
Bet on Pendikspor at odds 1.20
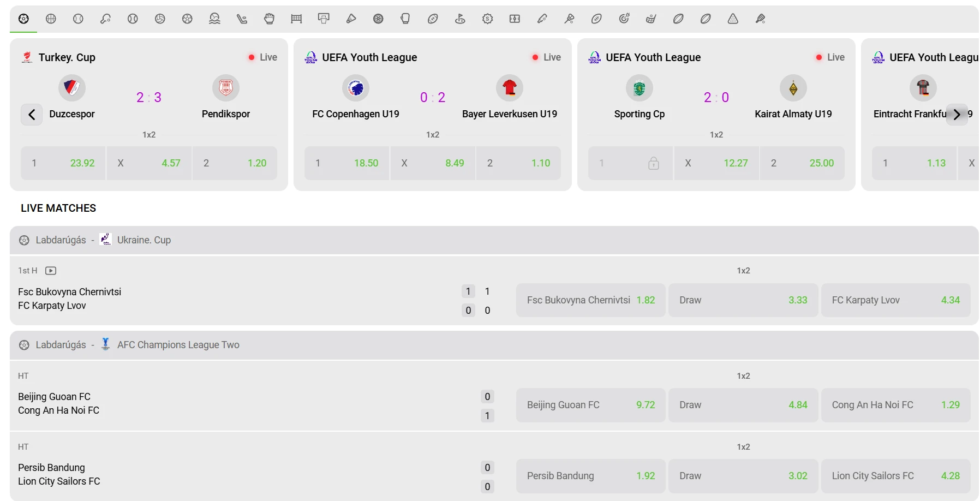pos(235,163)
